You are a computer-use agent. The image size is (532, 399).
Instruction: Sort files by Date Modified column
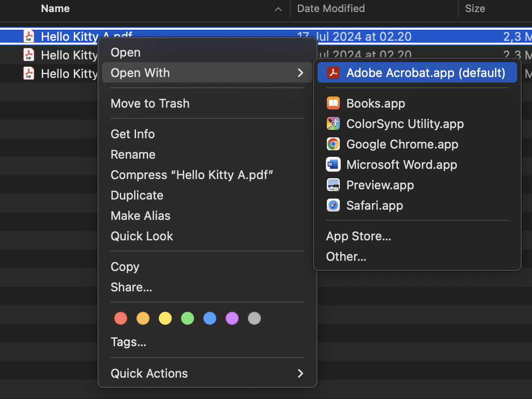pyautogui.click(x=331, y=9)
